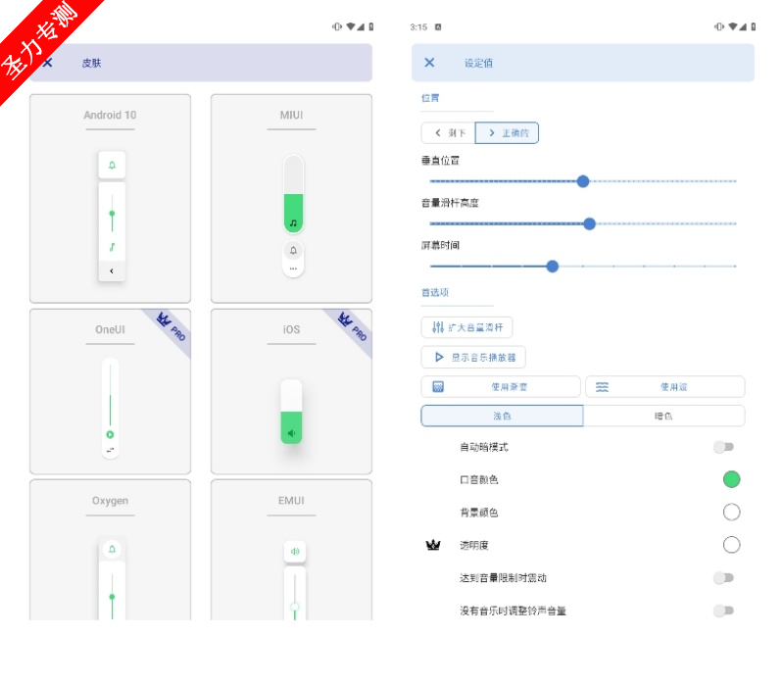The image size is (784, 686).
Task: Open the green accent color swatch
Action: click(731, 479)
